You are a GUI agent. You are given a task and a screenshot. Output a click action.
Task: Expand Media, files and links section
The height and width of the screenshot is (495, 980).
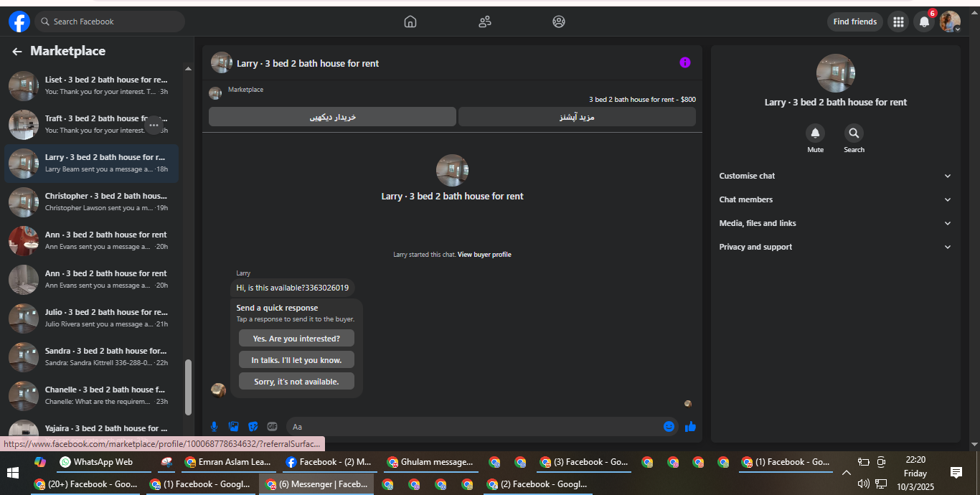click(x=835, y=223)
